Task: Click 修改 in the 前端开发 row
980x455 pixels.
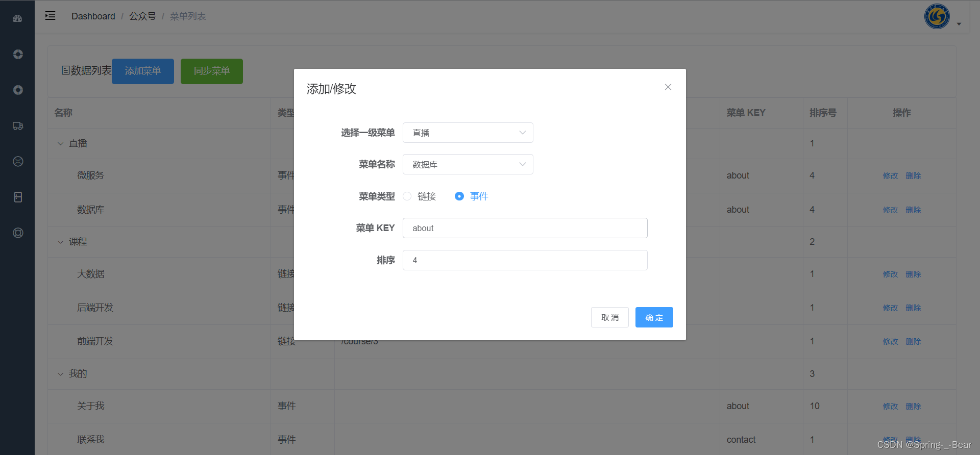Action: point(891,341)
